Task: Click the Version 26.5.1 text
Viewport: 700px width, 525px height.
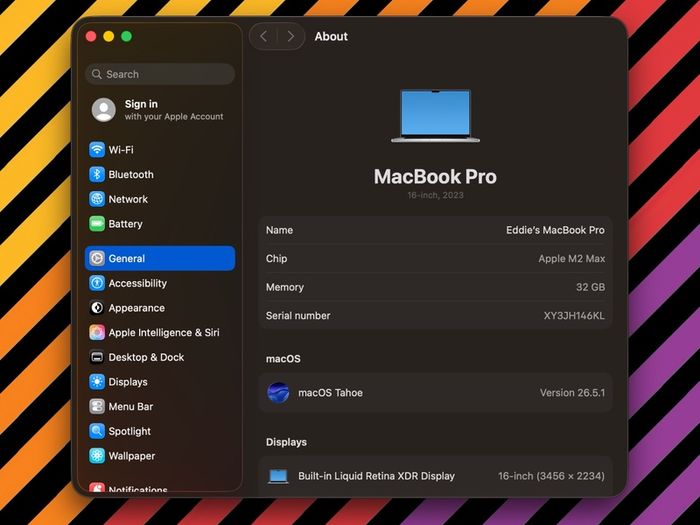Action: click(572, 393)
